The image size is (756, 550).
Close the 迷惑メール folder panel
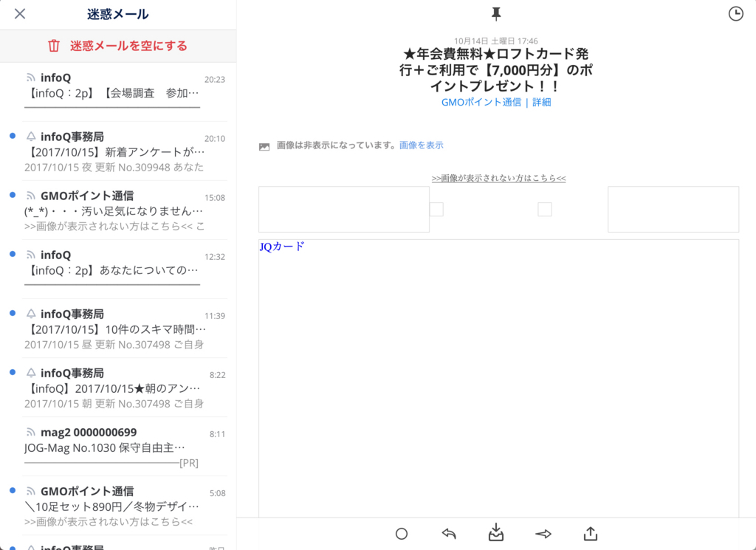[20, 13]
